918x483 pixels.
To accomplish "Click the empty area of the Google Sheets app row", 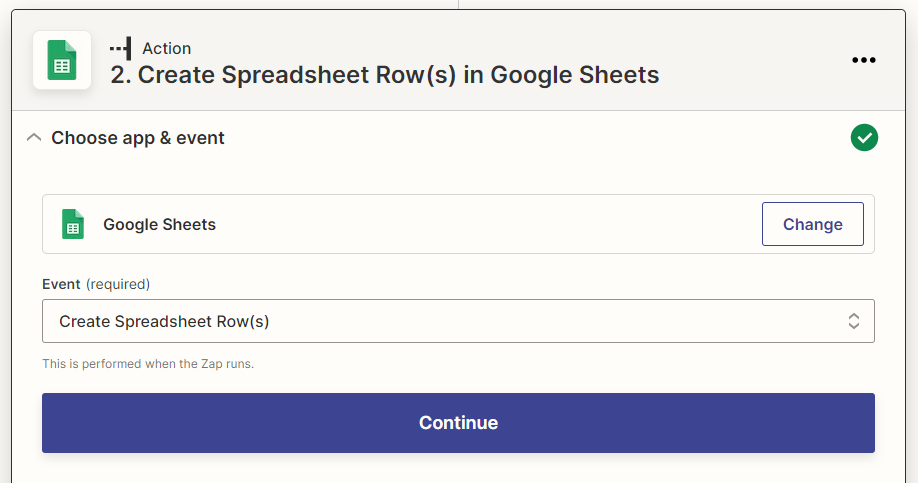I will click(486, 224).
